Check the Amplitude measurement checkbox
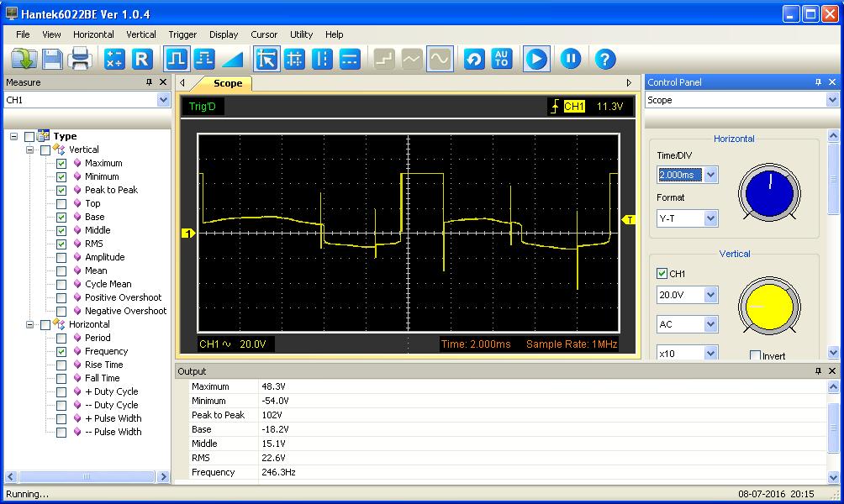The image size is (844, 504). coord(61,258)
